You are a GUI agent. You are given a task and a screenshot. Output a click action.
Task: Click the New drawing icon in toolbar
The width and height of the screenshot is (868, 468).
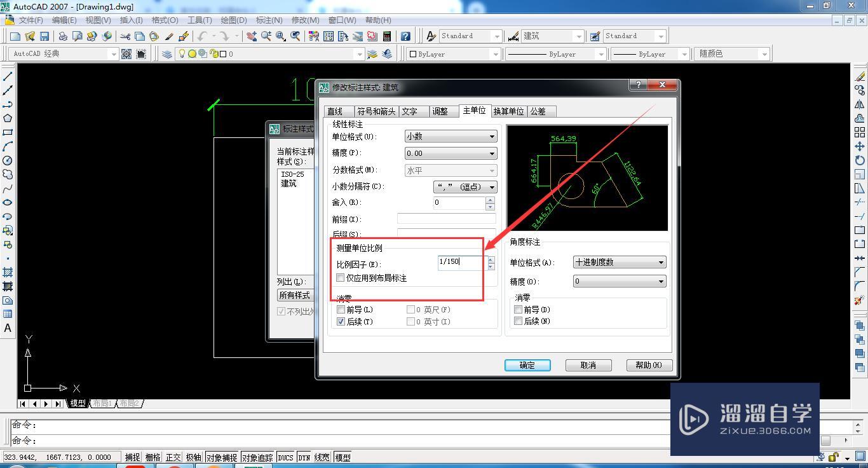pyautogui.click(x=15, y=36)
